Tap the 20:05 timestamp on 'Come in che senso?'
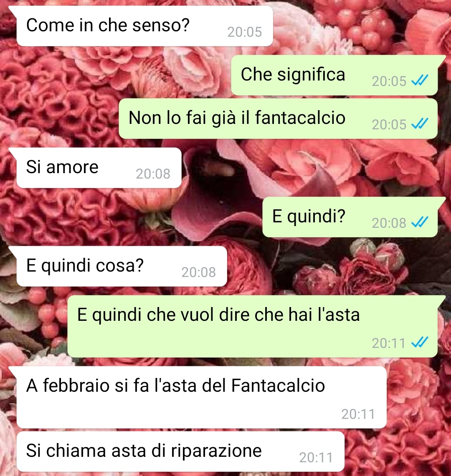The width and height of the screenshot is (451, 476). pyautogui.click(x=245, y=32)
